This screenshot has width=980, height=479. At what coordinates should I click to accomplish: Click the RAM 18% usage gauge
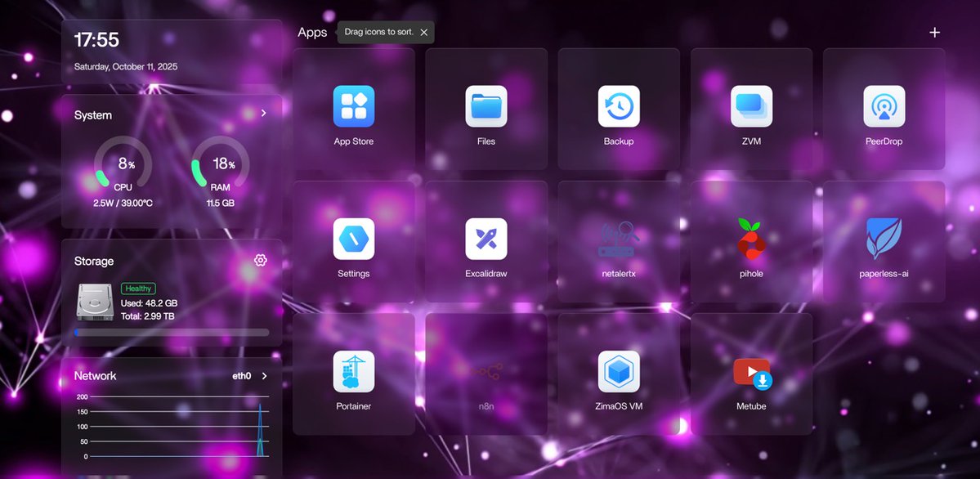click(220, 164)
